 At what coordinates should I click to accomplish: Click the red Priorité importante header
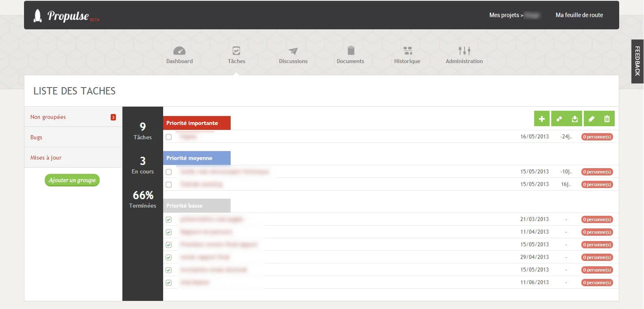(197, 123)
